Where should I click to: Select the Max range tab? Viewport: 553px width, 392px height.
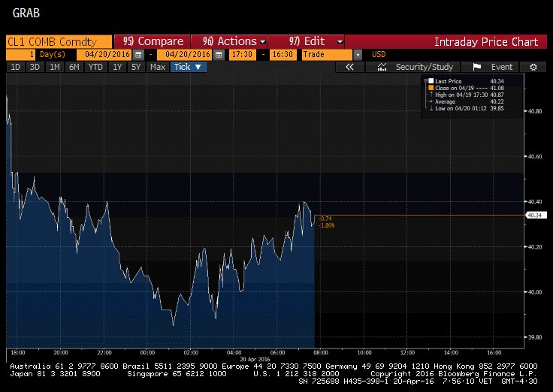coord(157,67)
